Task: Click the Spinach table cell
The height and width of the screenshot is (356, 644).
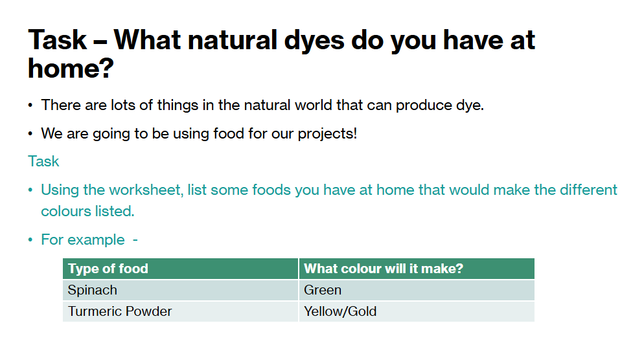Action: tap(180, 290)
